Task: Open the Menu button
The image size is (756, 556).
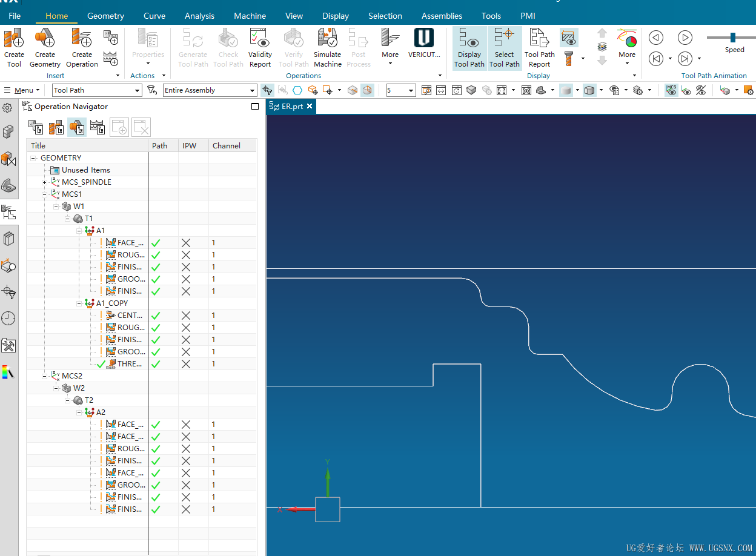Action: coord(21,90)
